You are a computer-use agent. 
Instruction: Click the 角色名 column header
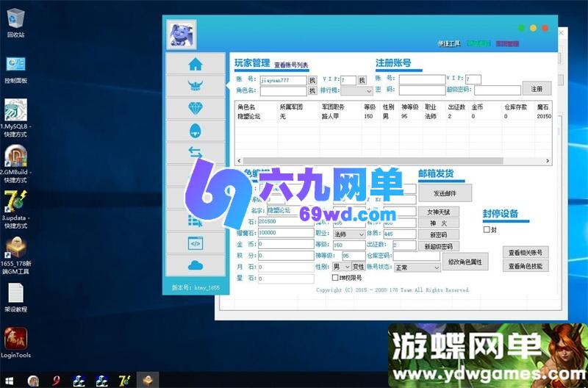(246, 107)
